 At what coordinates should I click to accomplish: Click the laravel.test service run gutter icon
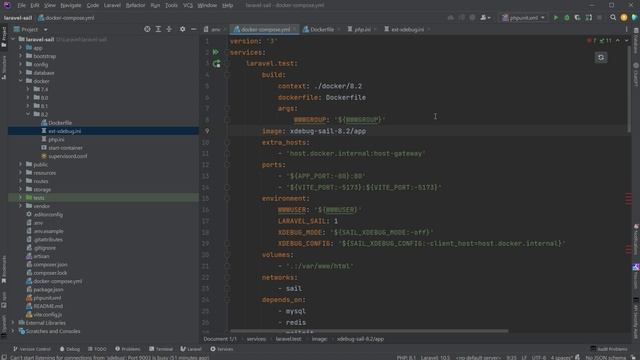tap(216, 64)
